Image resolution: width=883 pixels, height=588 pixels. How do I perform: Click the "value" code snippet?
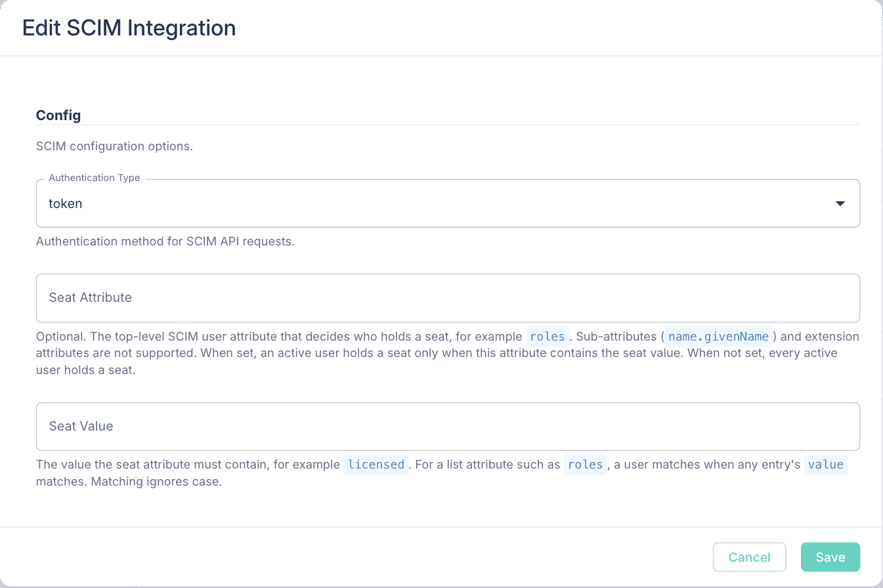826,465
